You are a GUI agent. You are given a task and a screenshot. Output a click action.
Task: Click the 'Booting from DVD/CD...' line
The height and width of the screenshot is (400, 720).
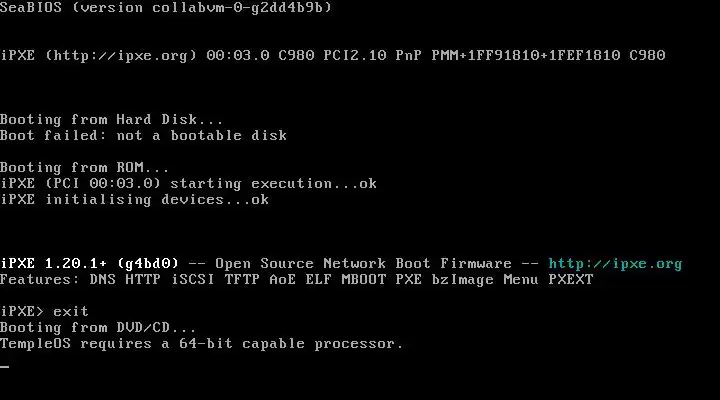pos(98,328)
